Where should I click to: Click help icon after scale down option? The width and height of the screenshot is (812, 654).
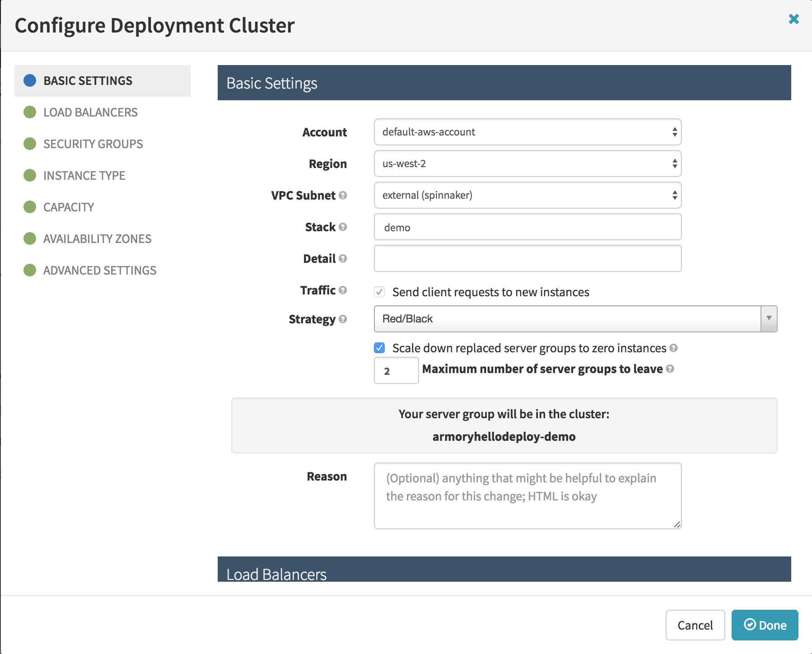673,348
